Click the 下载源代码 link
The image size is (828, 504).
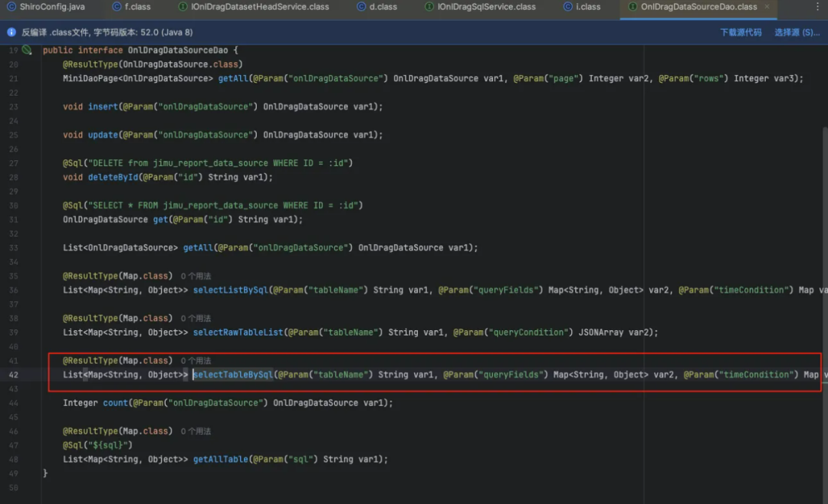tap(741, 32)
